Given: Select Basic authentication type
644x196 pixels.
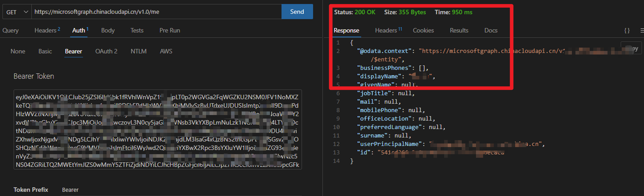Looking at the screenshot, I should pyautogui.click(x=45, y=51).
